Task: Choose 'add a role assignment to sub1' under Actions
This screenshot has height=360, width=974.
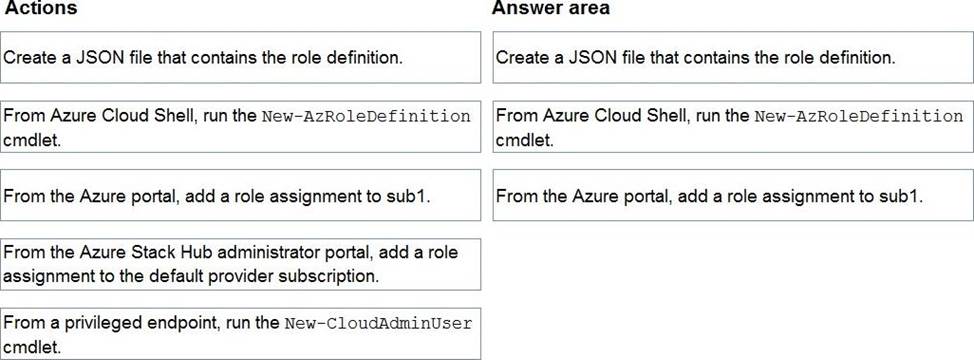Action: coord(240,195)
